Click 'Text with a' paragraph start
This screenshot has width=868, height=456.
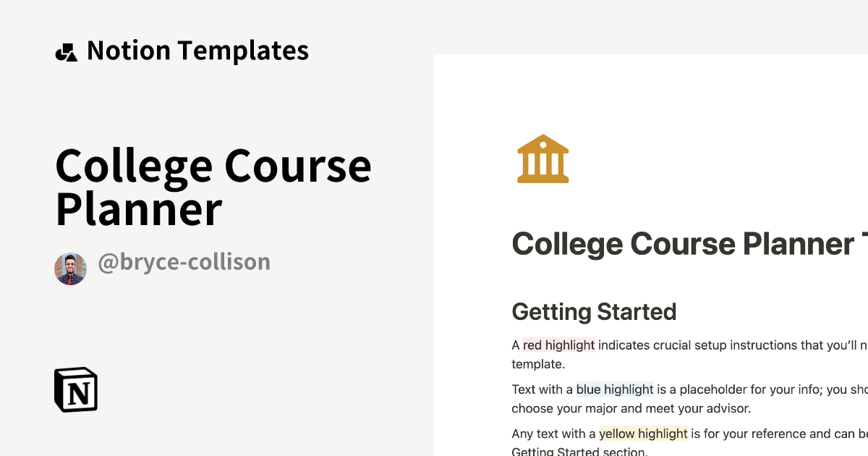[542, 389]
